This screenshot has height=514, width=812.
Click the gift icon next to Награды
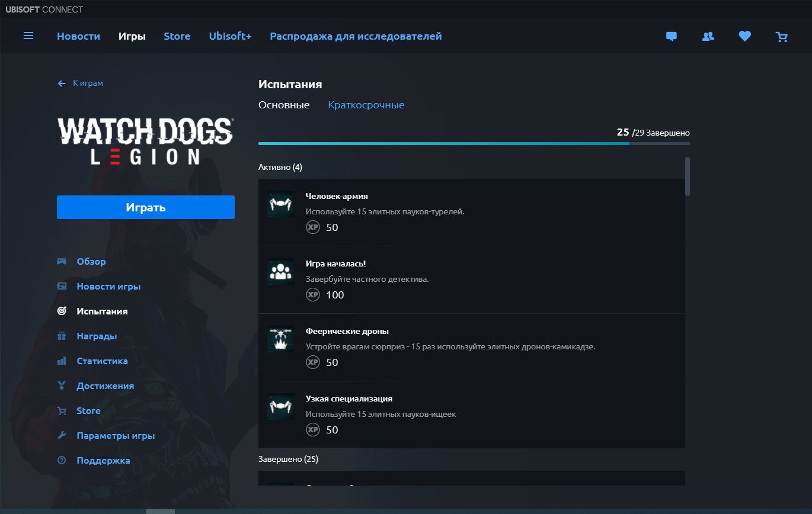coord(62,336)
